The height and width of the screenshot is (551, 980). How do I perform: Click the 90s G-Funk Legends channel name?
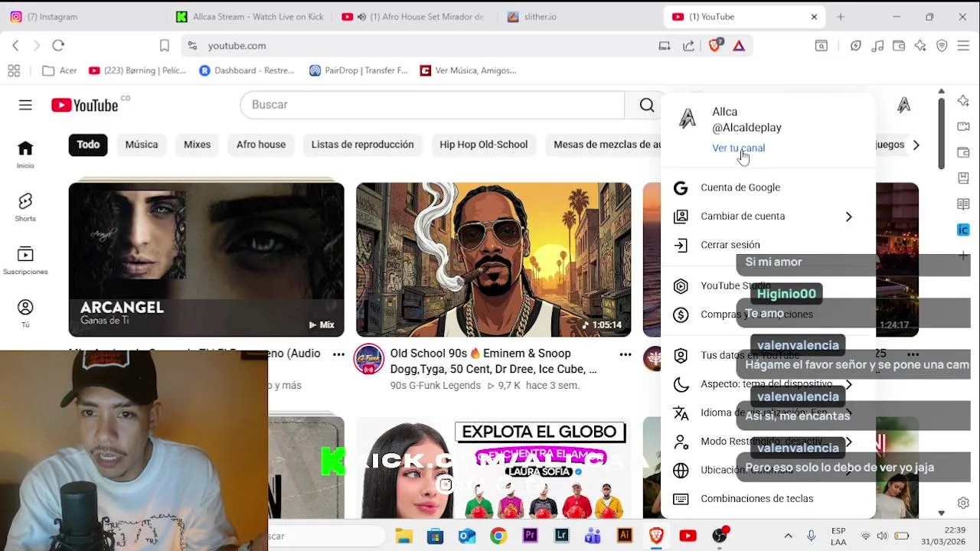tap(436, 386)
